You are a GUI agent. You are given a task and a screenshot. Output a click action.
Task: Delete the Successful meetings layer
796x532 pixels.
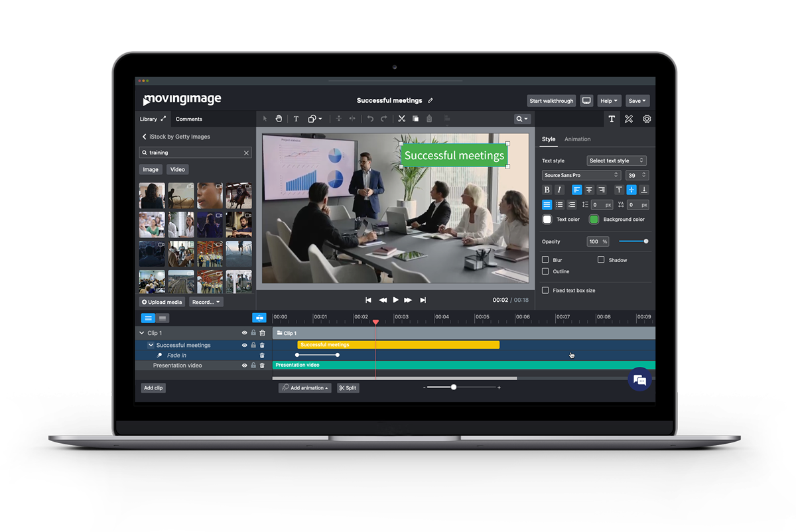click(262, 345)
